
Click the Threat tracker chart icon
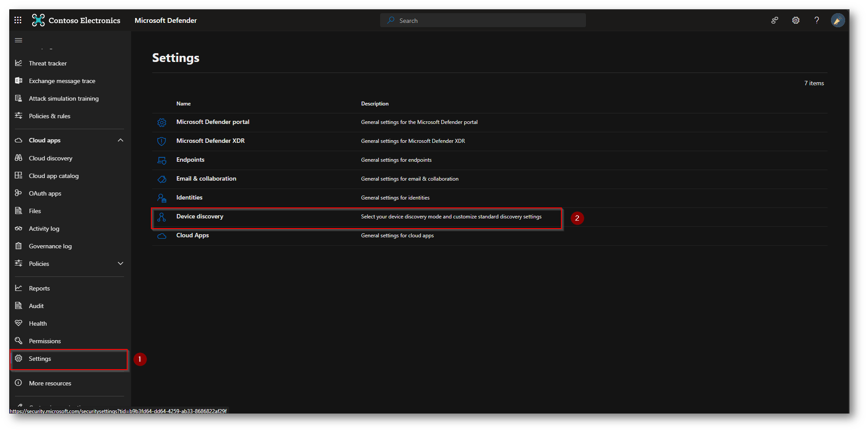click(18, 63)
